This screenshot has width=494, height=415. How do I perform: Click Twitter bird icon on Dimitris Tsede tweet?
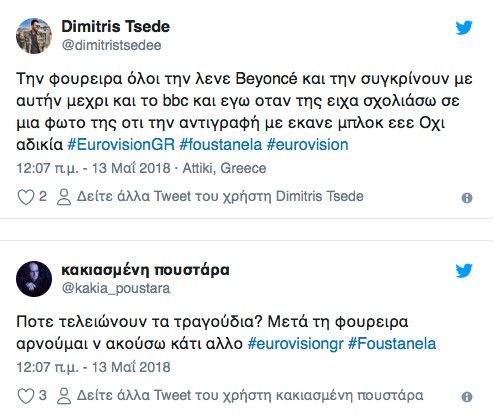click(x=464, y=28)
